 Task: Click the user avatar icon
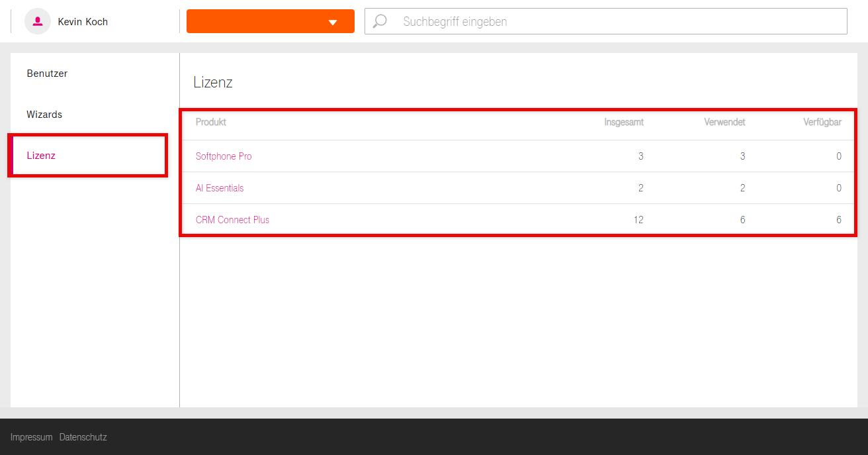[38, 21]
